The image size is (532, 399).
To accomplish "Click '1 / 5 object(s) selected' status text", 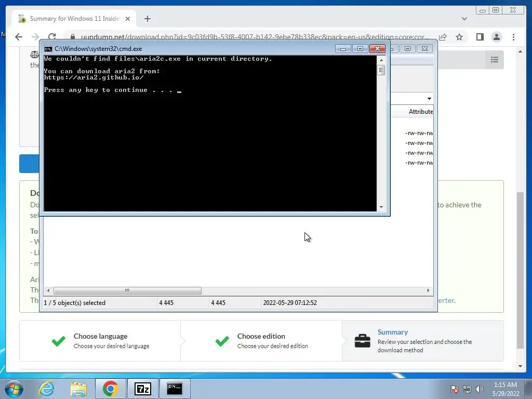I will (x=75, y=303).
